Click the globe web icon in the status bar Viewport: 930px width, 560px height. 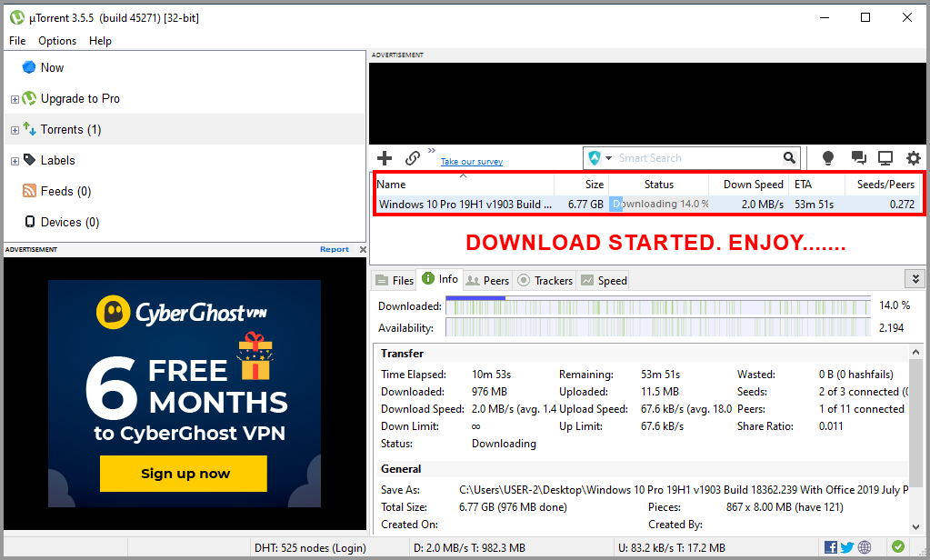click(x=865, y=547)
